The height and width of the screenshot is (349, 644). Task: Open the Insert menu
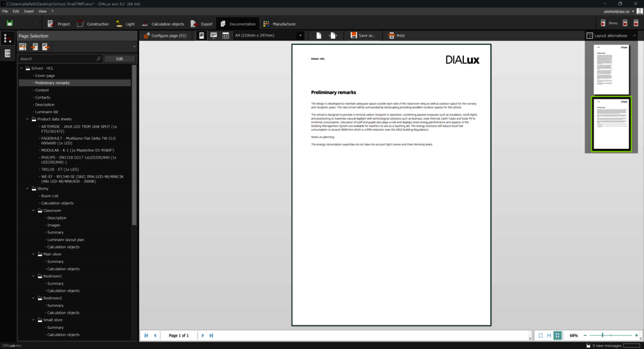coord(28,11)
